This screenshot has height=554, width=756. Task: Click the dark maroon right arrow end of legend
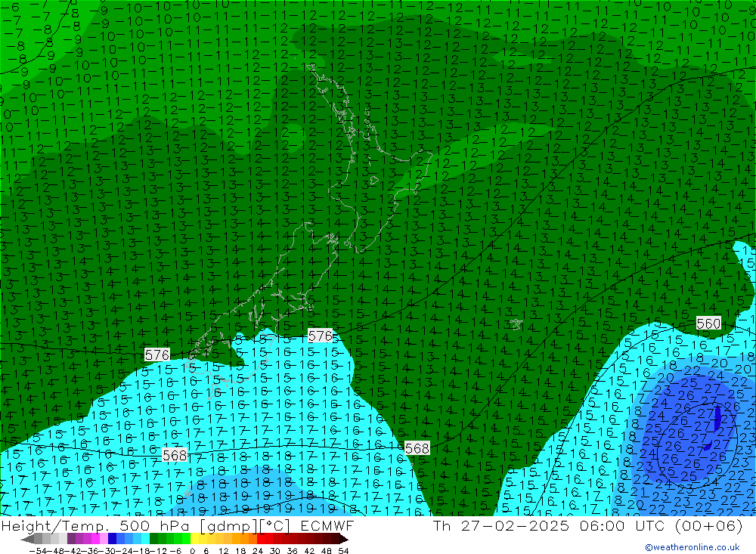click(344, 539)
